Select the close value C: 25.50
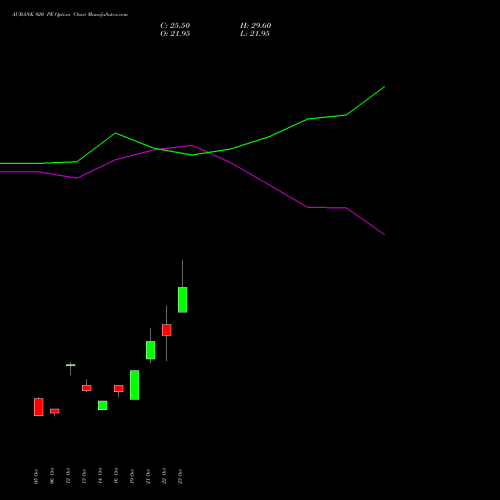The width and height of the screenshot is (500, 500). [175, 26]
